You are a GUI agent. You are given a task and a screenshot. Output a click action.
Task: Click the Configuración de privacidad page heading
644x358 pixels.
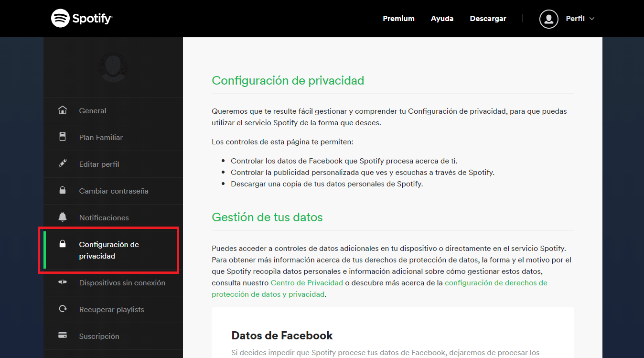(288, 80)
